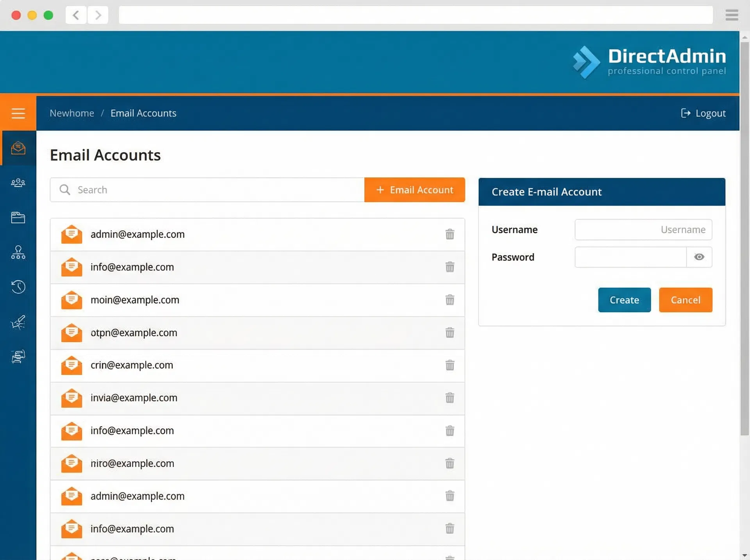Focus the Search email accounts field

tap(207, 190)
